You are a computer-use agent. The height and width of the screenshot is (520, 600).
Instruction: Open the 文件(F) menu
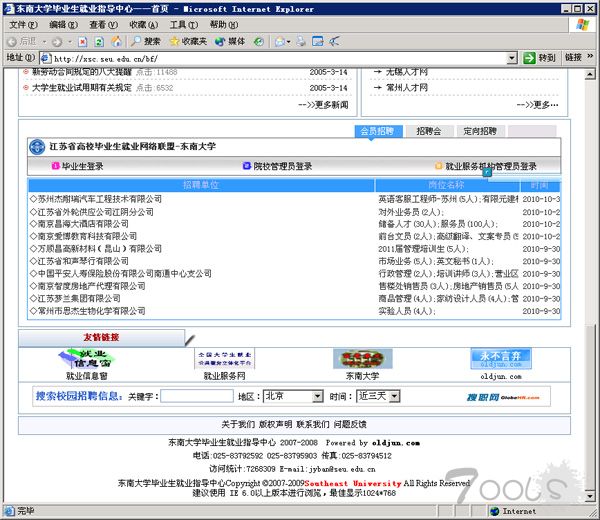click(23, 25)
